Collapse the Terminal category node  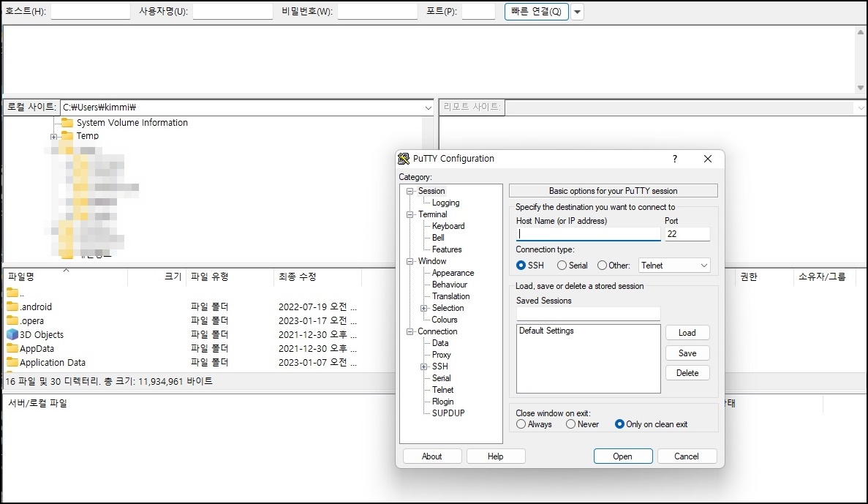pos(410,214)
